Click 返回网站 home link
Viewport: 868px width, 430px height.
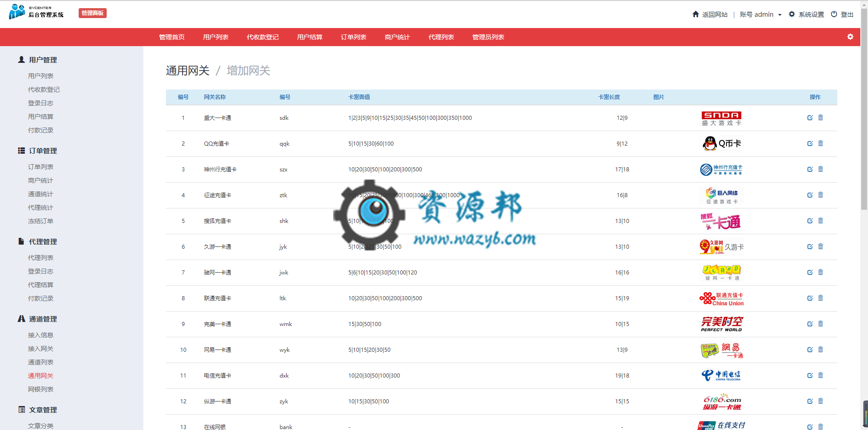pyautogui.click(x=710, y=14)
